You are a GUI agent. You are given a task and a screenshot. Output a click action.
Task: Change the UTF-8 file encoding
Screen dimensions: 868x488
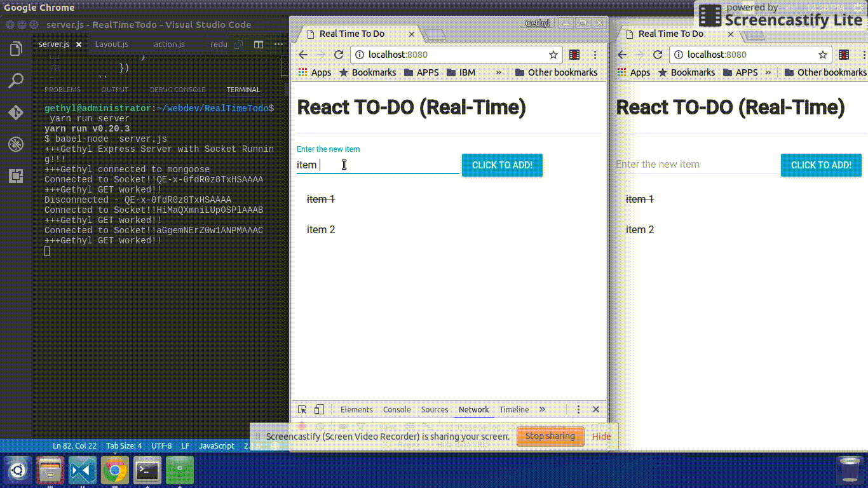[x=161, y=446]
